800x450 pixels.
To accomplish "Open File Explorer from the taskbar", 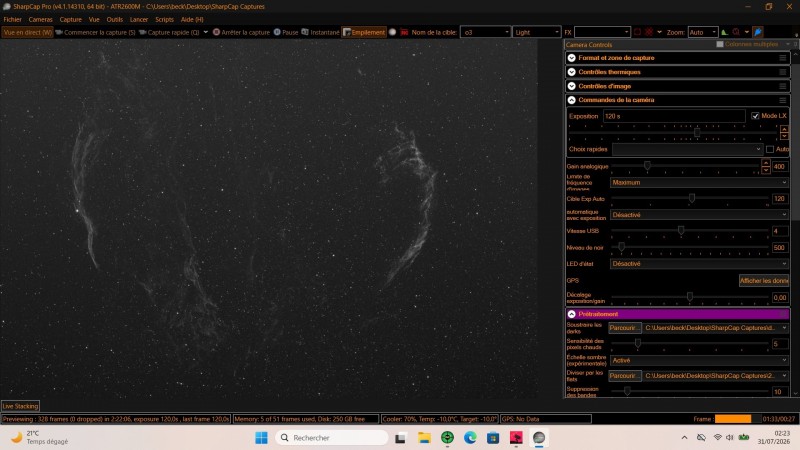I will click(x=424, y=438).
